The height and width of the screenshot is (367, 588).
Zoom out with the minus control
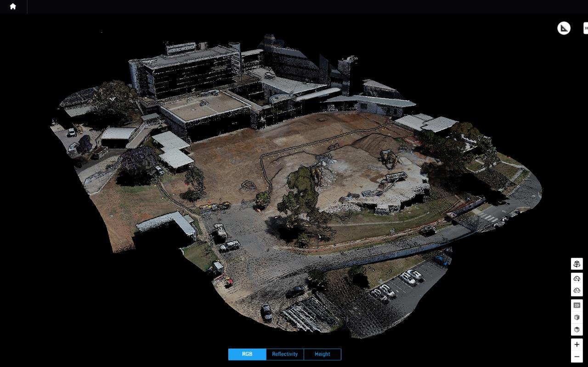[x=577, y=356]
